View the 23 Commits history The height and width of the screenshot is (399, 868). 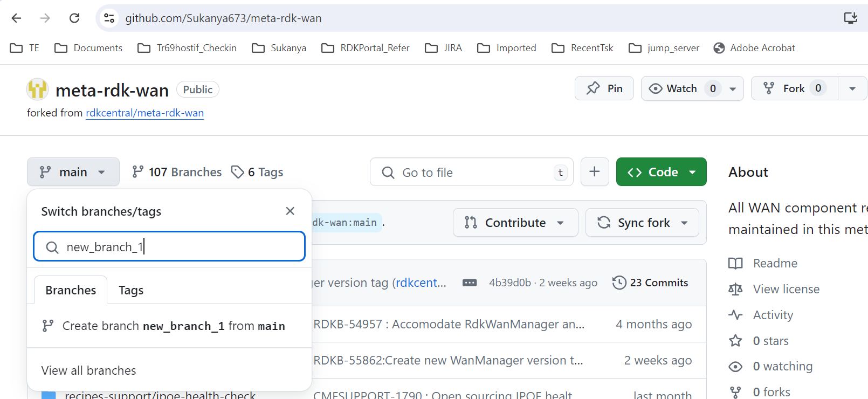coord(650,283)
